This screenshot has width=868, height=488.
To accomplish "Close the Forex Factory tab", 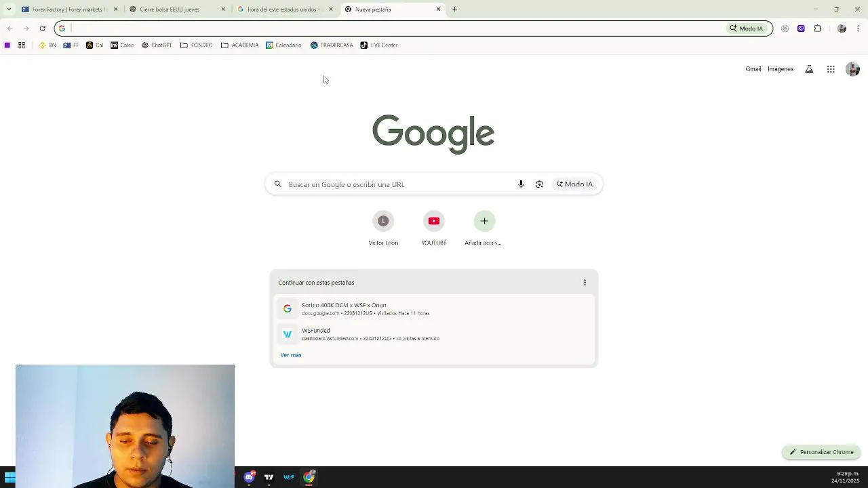I will [x=115, y=9].
